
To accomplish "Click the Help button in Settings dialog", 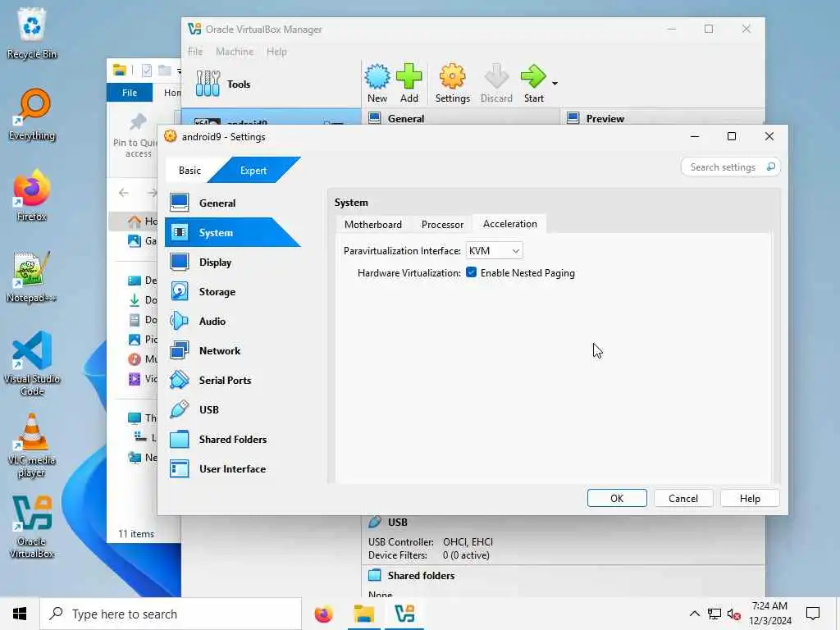I will point(750,498).
